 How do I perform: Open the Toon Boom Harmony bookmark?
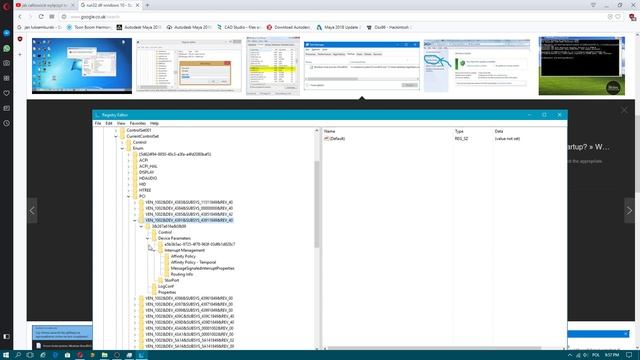pos(89,27)
